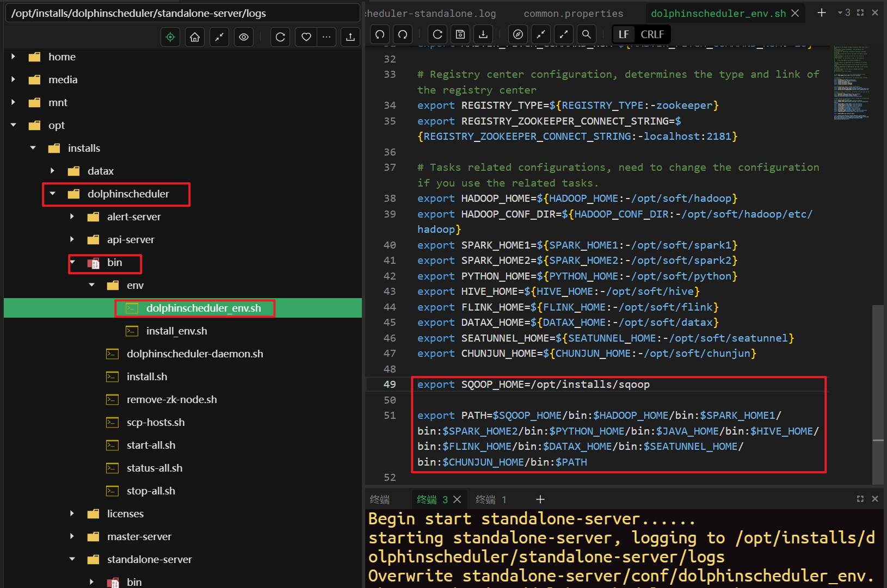Expand the api-server folder

coord(72,239)
